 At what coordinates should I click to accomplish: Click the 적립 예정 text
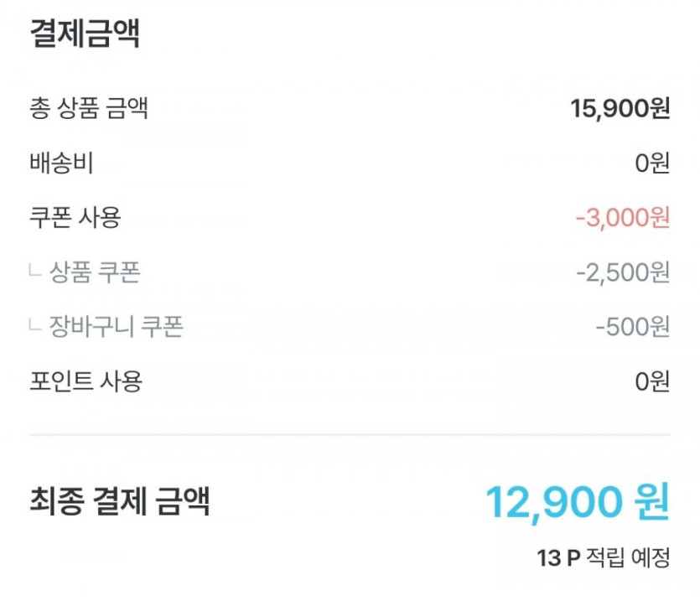pos(629,557)
